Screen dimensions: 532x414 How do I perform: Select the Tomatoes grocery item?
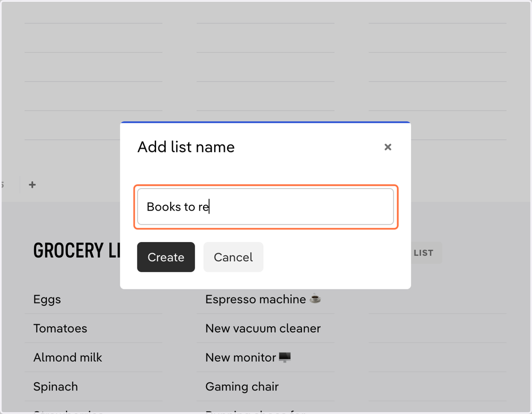tap(60, 328)
